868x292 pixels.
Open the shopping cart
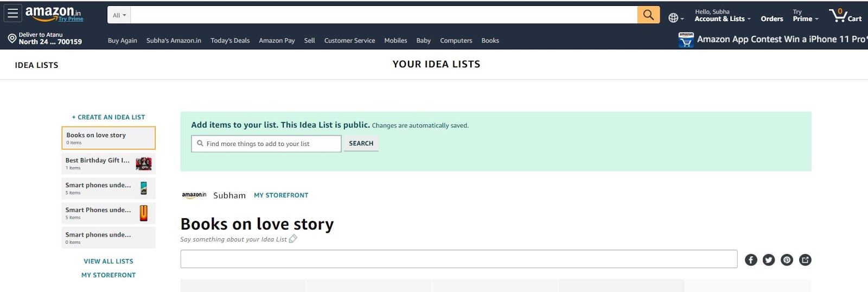(x=845, y=15)
